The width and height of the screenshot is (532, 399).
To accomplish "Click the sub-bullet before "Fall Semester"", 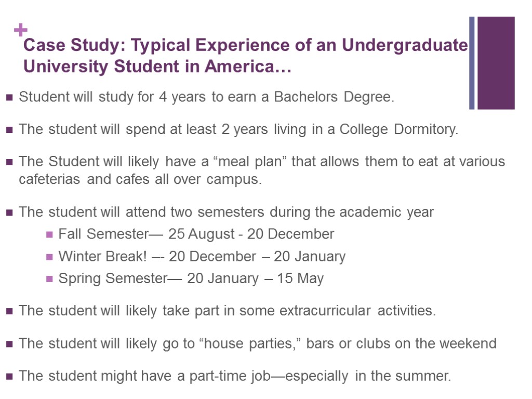I will click(x=49, y=235).
